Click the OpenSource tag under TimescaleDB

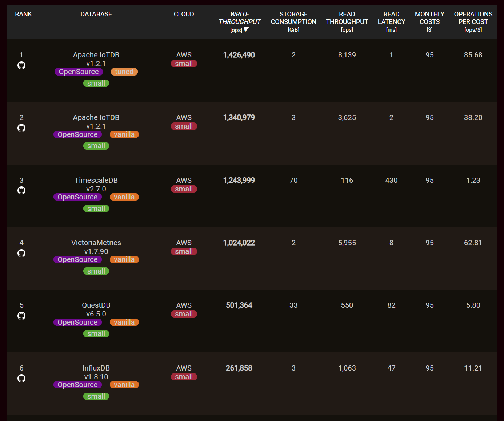click(77, 197)
